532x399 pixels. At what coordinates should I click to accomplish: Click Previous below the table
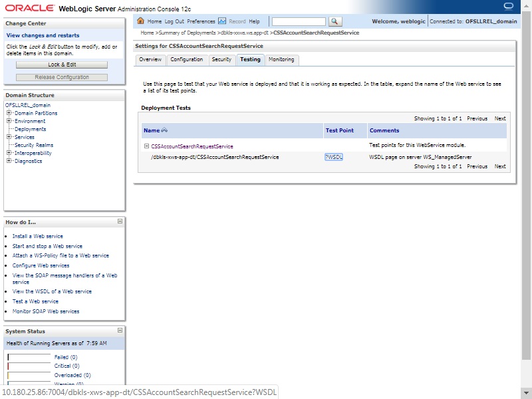pyautogui.click(x=477, y=166)
